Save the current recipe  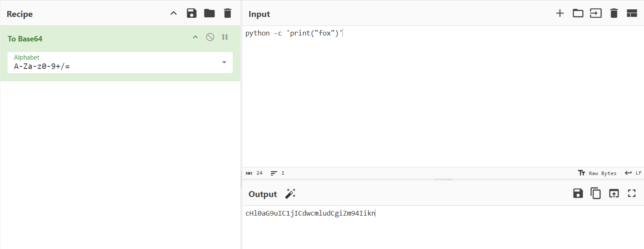(x=192, y=14)
